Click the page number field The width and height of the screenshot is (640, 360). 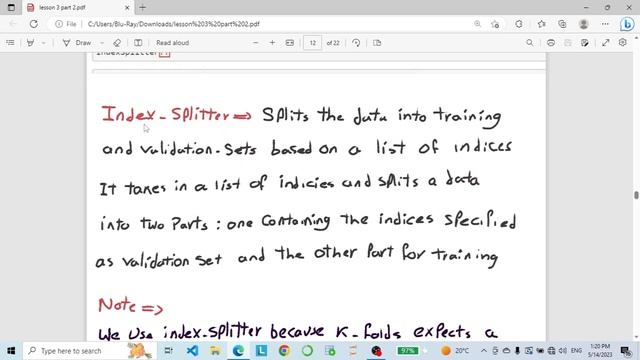pyautogui.click(x=312, y=43)
